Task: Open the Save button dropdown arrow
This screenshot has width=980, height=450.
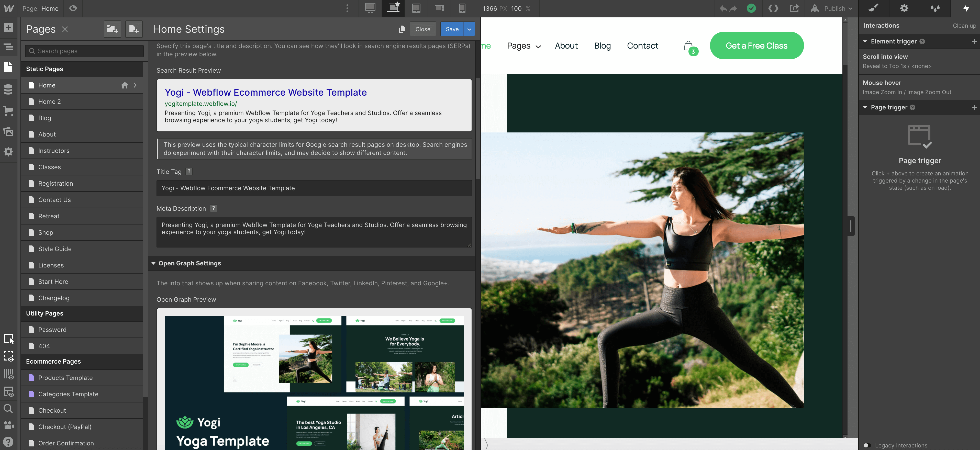Action: pos(469,29)
